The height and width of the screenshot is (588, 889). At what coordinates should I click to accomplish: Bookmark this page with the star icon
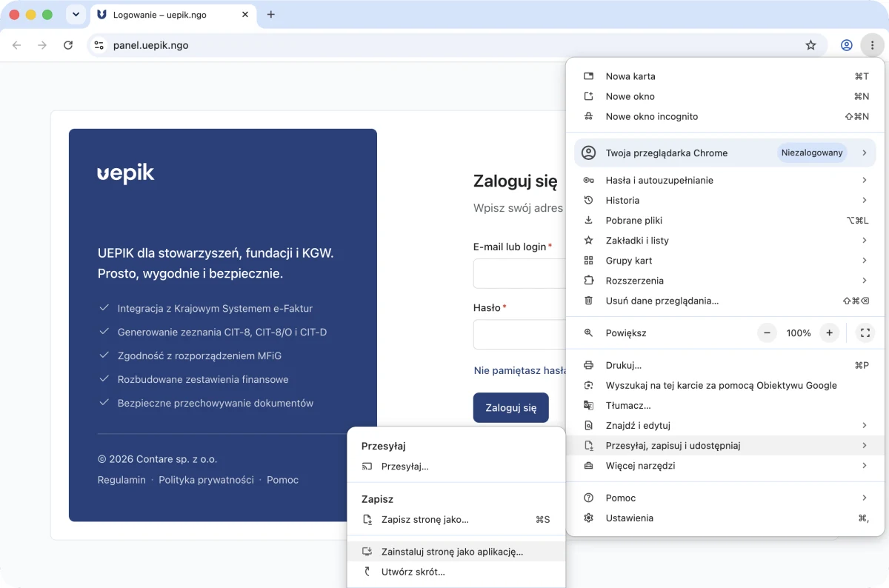tap(810, 45)
